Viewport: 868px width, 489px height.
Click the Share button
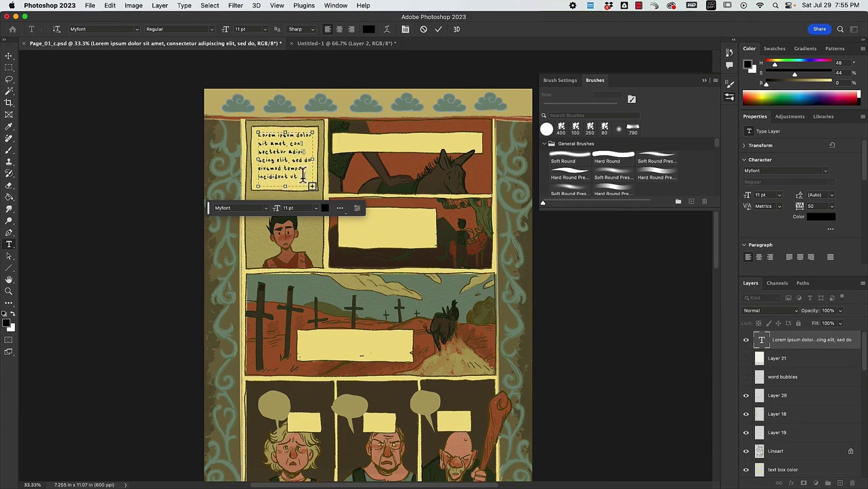(820, 29)
